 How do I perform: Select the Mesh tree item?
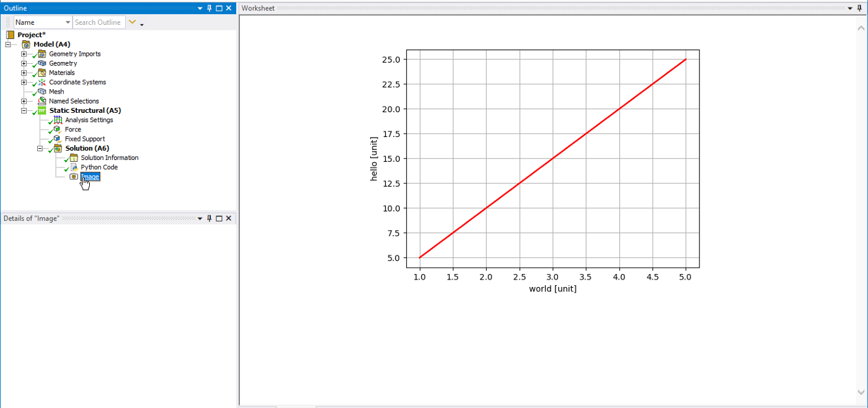[x=56, y=92]
